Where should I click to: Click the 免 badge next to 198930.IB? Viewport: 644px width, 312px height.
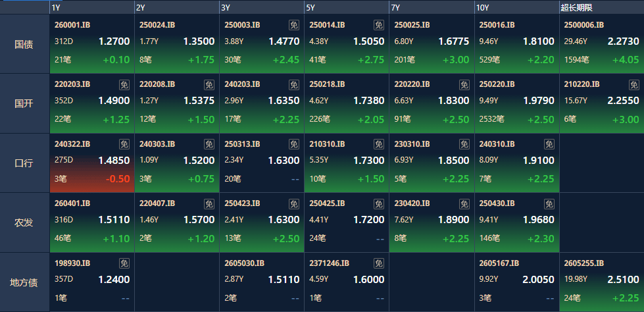(124, 263)
